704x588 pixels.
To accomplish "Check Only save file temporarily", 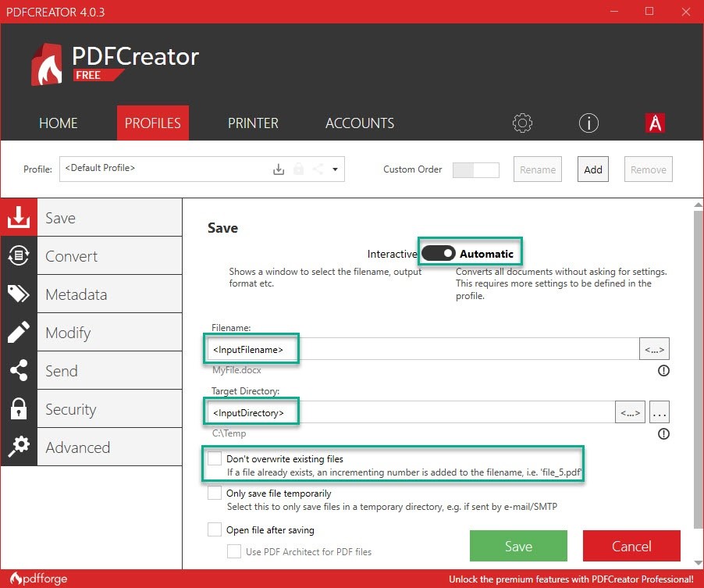I will coord(215,493).
